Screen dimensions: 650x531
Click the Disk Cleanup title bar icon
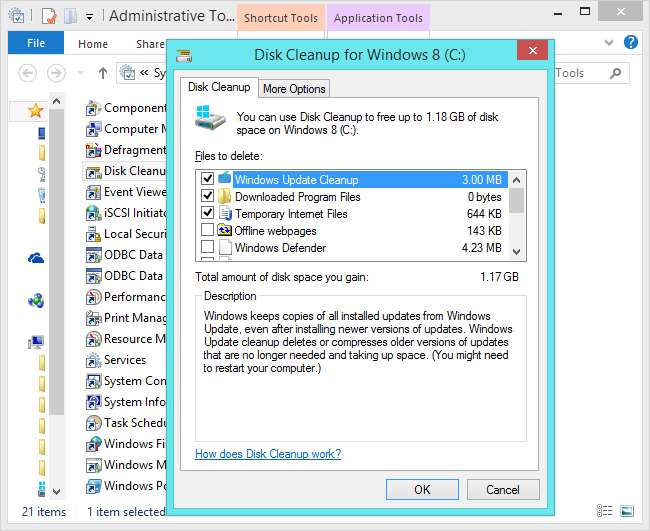[184, 56]
